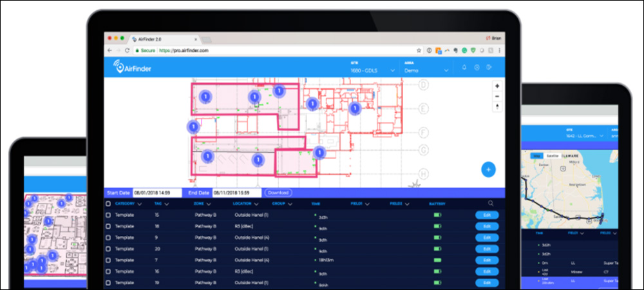
Task: Click the topmost marker in the pink zone
Action: coord(279,91)
